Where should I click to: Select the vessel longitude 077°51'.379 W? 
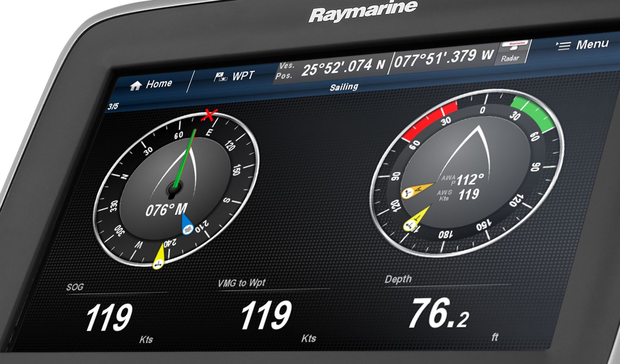[x=443, y=58]
